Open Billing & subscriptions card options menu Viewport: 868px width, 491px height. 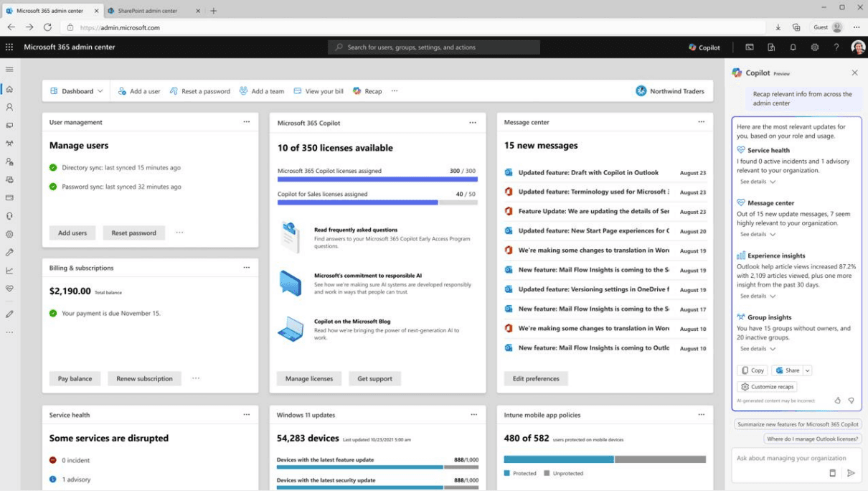247,268
